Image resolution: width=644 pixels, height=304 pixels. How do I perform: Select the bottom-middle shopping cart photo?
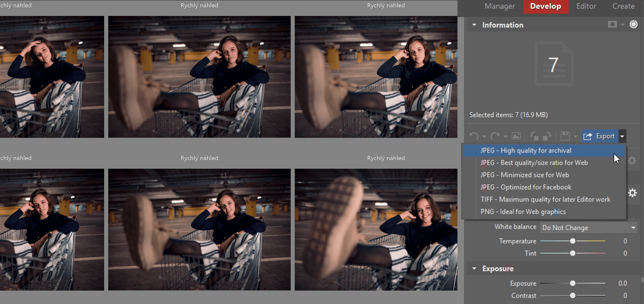pos(199,230)
